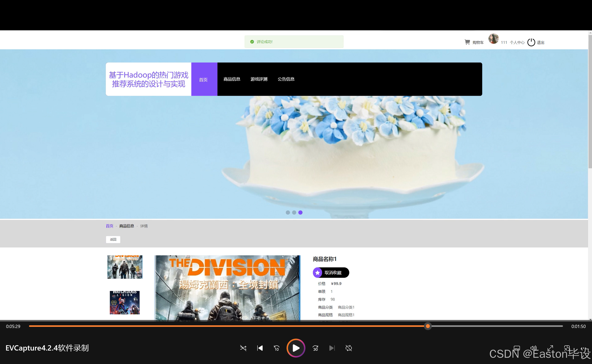This screenshot has height=364, width=592.
Task: Click the elapsed time 0:05:29
Action: pyautogui.click(x=13, y=326)
